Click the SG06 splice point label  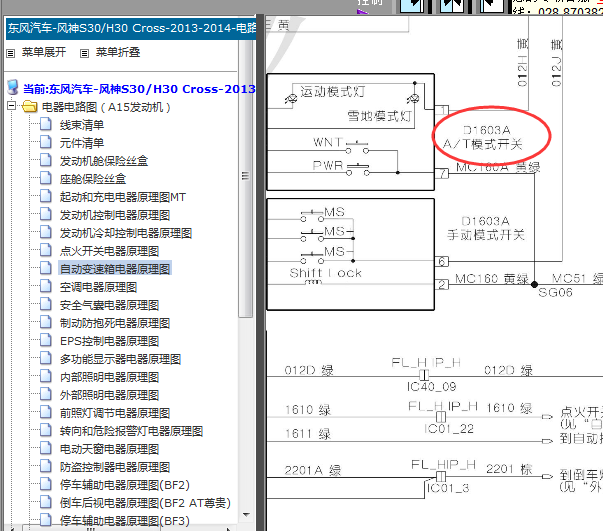555,293
